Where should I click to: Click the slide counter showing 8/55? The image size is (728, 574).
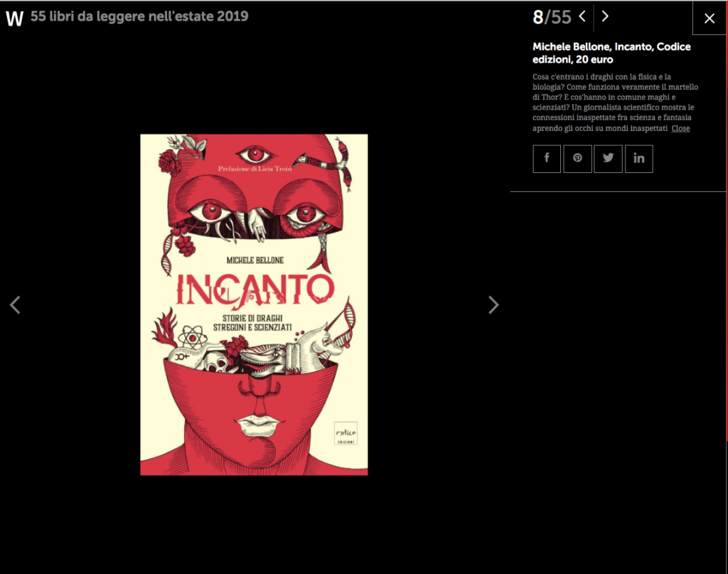click(552, 16)
